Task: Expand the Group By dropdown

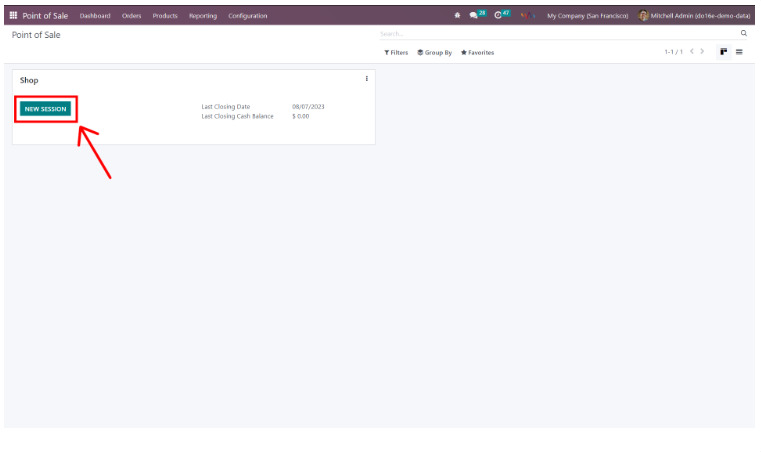Action: click(434, 53)
